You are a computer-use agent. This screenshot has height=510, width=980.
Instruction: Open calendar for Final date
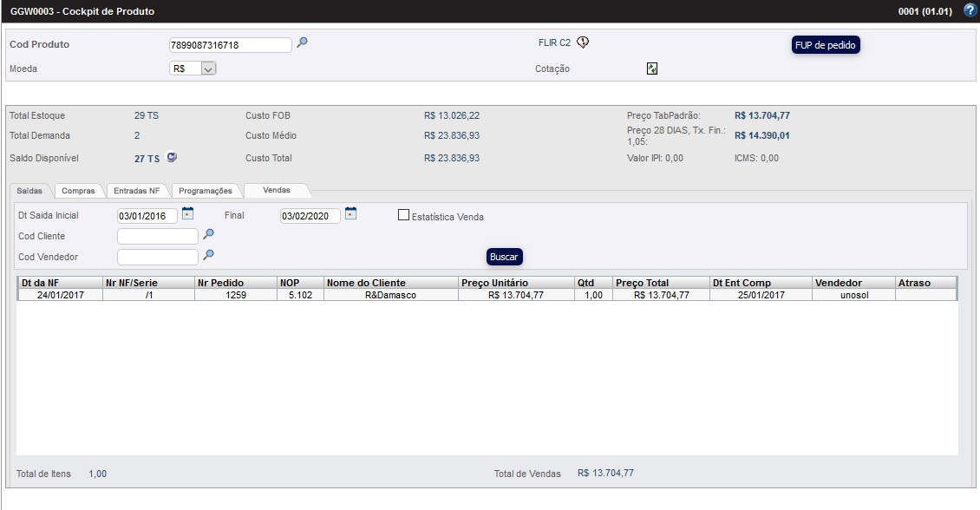(350, 214)
